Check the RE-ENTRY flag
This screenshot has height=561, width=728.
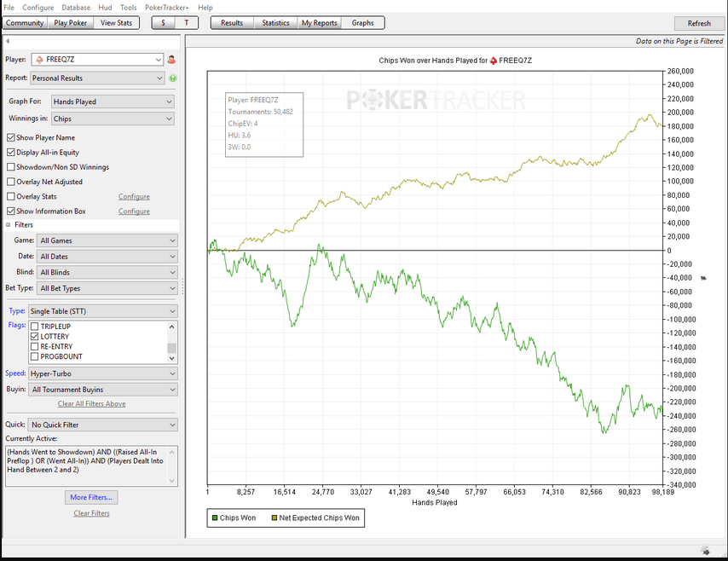pyautogui.click(x=34, y=346)
